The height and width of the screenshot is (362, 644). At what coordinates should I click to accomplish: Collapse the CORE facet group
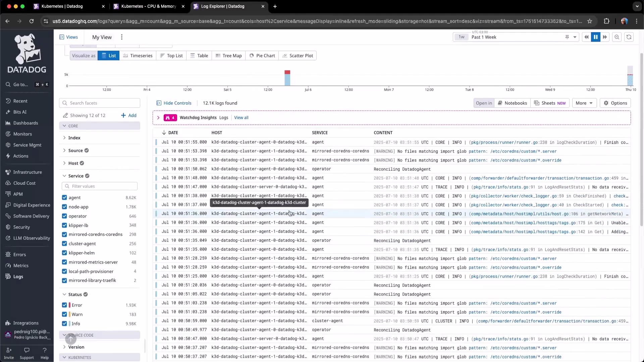pos(100,126)
